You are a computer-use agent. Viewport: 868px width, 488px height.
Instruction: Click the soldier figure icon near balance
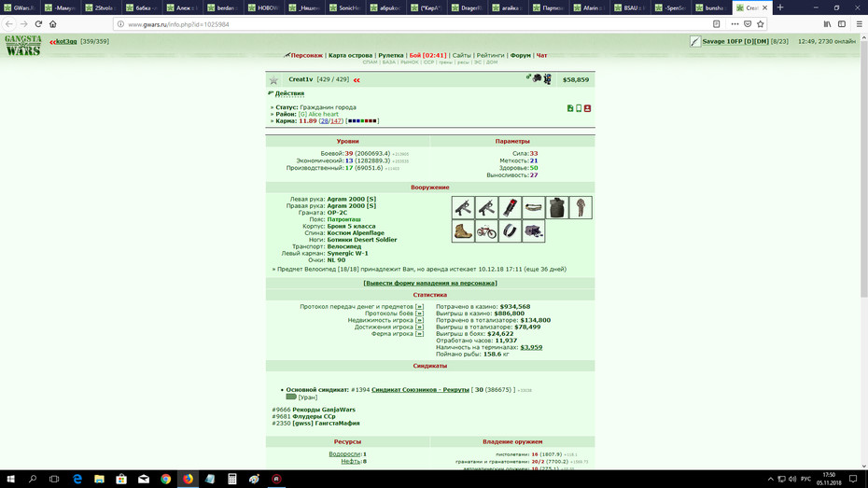point(547,79)
